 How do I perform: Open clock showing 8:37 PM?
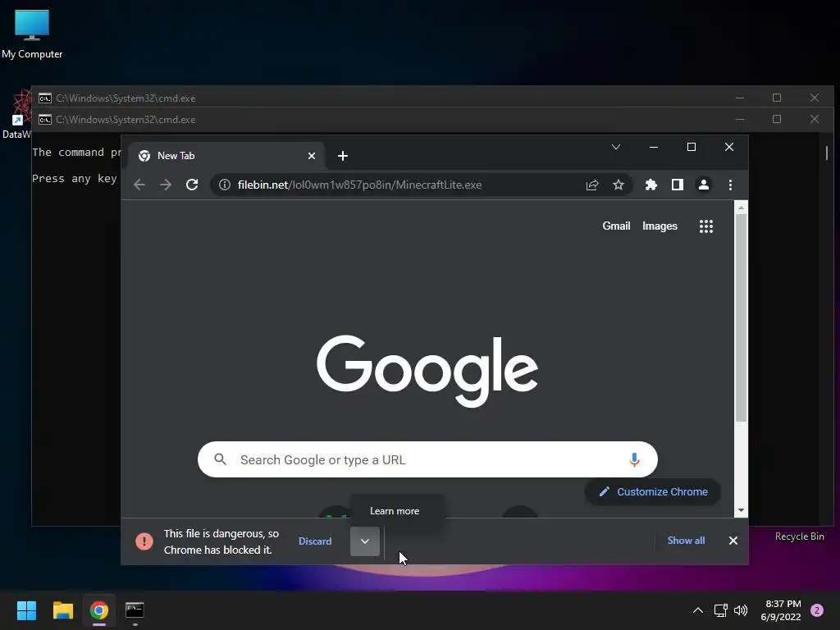781,610
